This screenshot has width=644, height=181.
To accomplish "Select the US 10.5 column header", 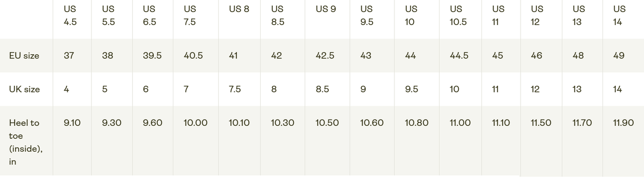I will pos(458,16).
